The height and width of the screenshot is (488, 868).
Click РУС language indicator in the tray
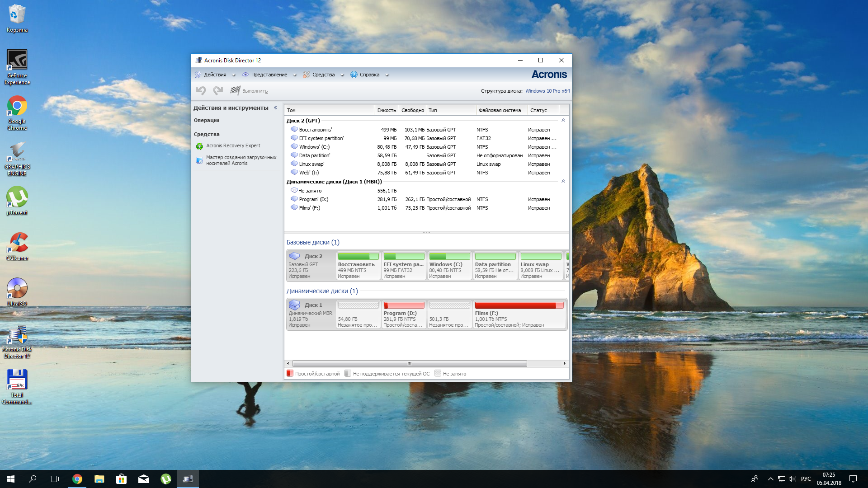coord(806,479)
